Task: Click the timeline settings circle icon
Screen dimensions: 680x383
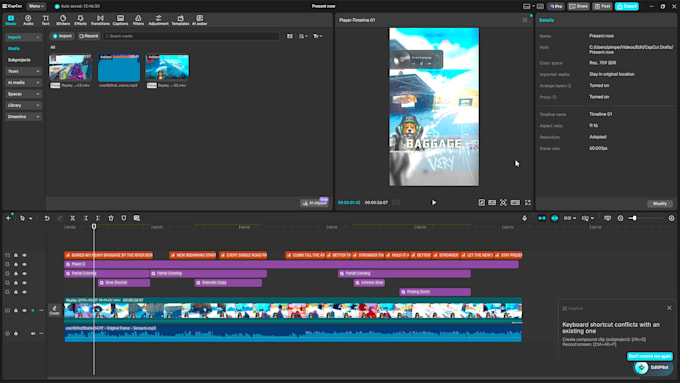Action: pos(620,218)
